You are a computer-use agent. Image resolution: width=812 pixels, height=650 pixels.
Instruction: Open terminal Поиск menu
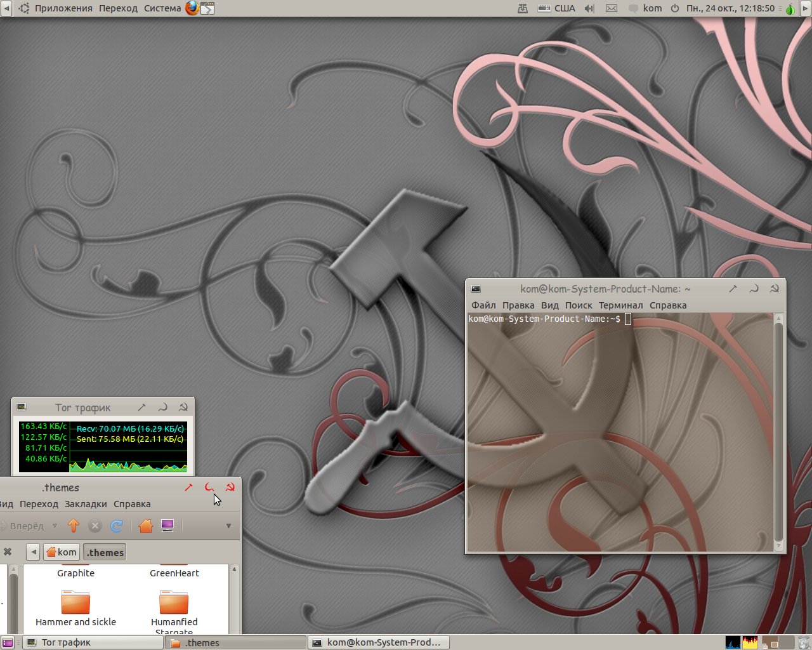pos(579,305)
